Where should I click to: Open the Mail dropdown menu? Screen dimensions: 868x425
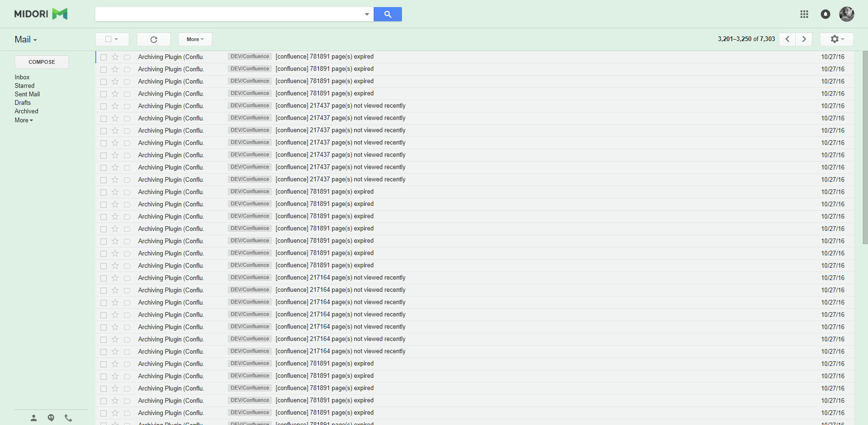coord(25,40)
